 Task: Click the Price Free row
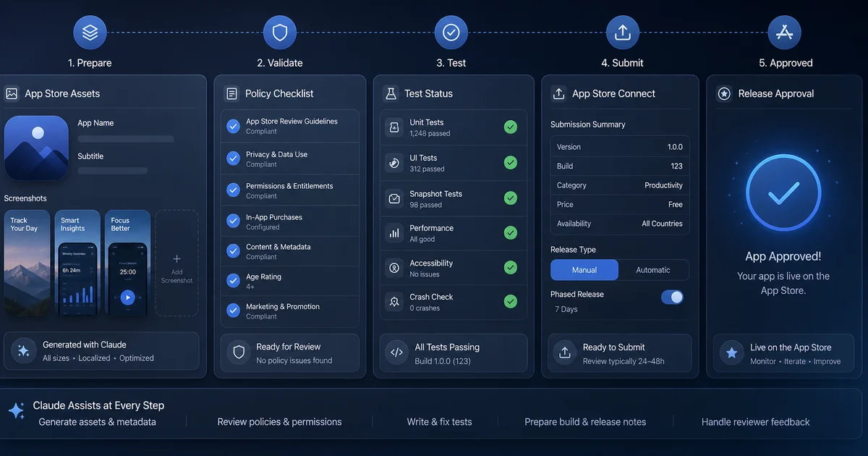click(620, 204)
